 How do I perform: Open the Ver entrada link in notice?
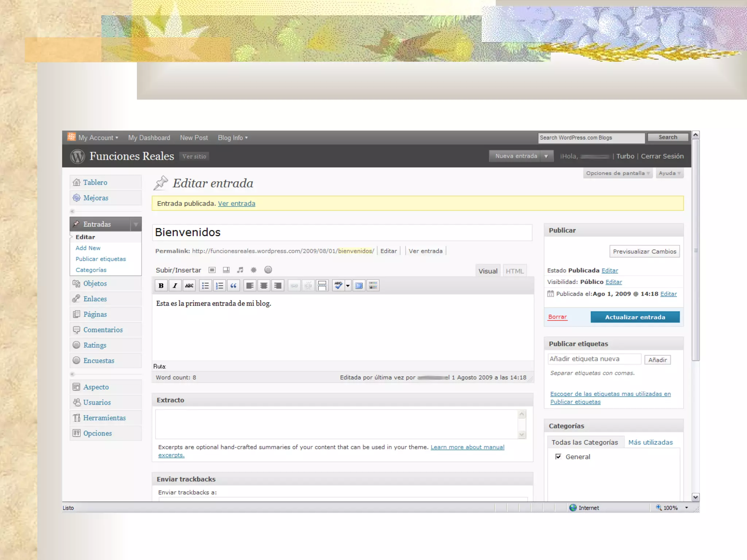[x=236, y=203]
